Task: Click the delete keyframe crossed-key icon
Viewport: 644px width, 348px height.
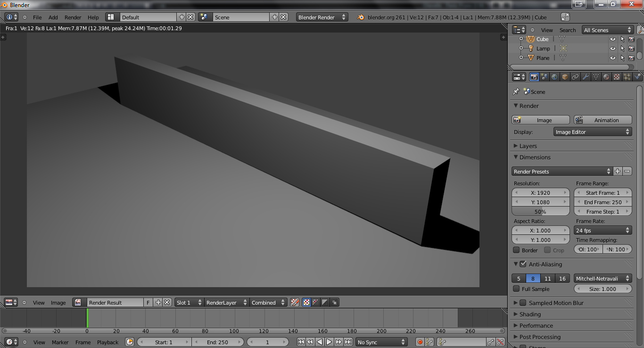Action: (x=500, y=342)
